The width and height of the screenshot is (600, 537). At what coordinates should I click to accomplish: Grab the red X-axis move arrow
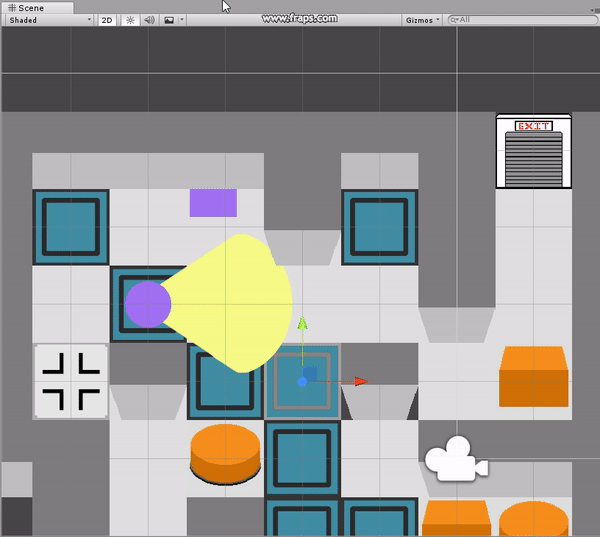point(361,381)
